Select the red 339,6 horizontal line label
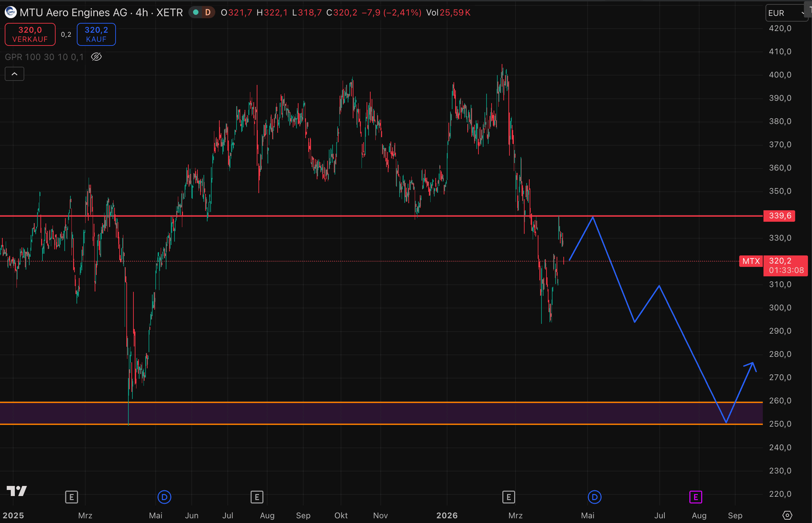This screenshot has width=812, height=523. pyautogui.click(x=779, y=216)
